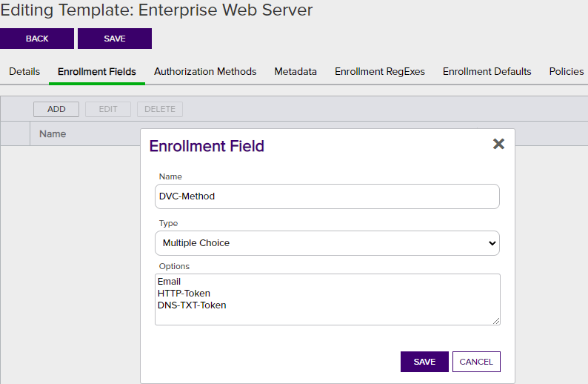588x384 pixels.
Task: Save the template using top SAVE button
Action: coord(115,39)
